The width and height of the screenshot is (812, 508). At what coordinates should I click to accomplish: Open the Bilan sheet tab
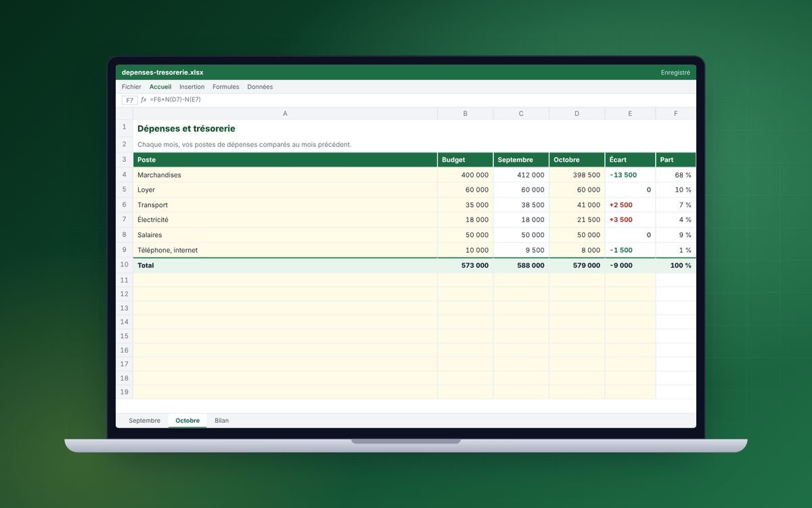click(222, 421)
